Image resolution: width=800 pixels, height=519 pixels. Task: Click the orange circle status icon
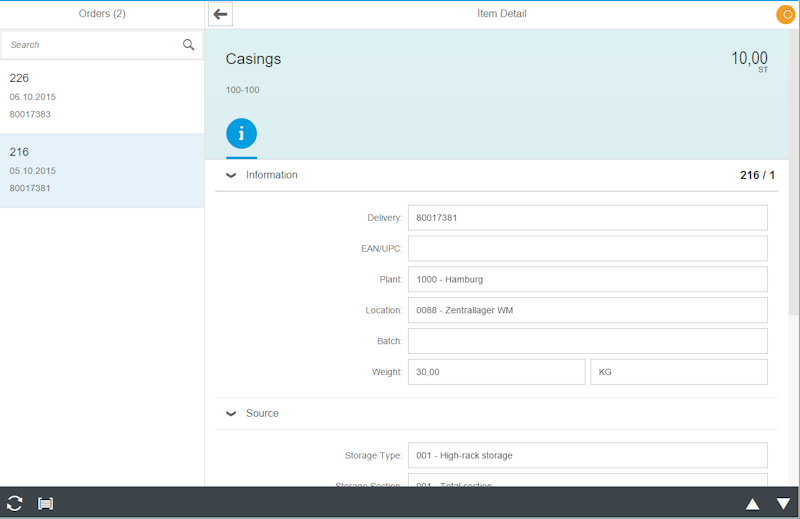pyautogui.click(x=786, y=14)
